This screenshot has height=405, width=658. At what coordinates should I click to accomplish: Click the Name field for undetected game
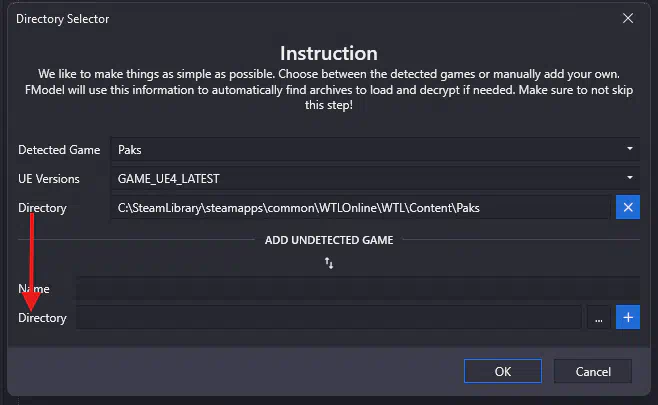click(x=358, y=289)
